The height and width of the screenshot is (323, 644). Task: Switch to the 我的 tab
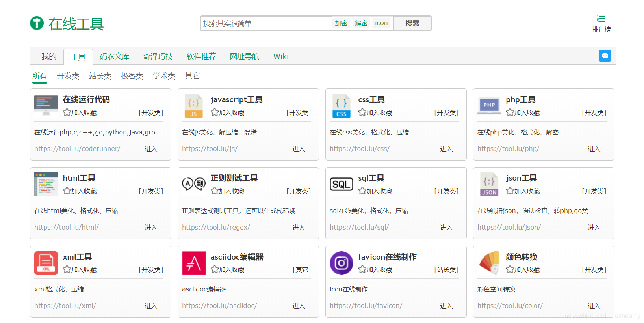49,56
